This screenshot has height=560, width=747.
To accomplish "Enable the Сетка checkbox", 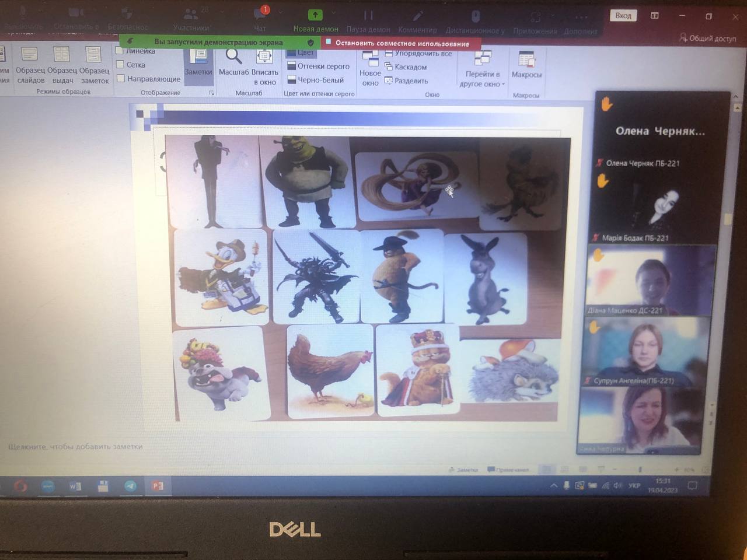I will click(120, 65).
